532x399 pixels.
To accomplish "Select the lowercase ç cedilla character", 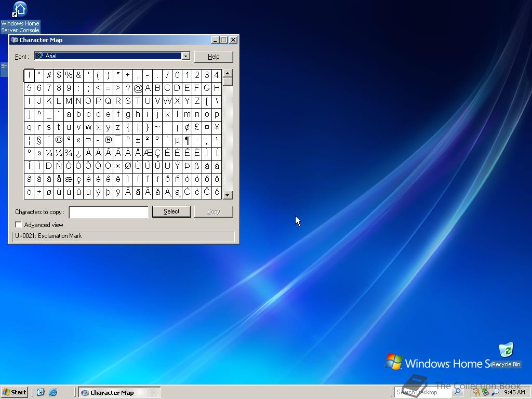I will click(x=78, y=179).
